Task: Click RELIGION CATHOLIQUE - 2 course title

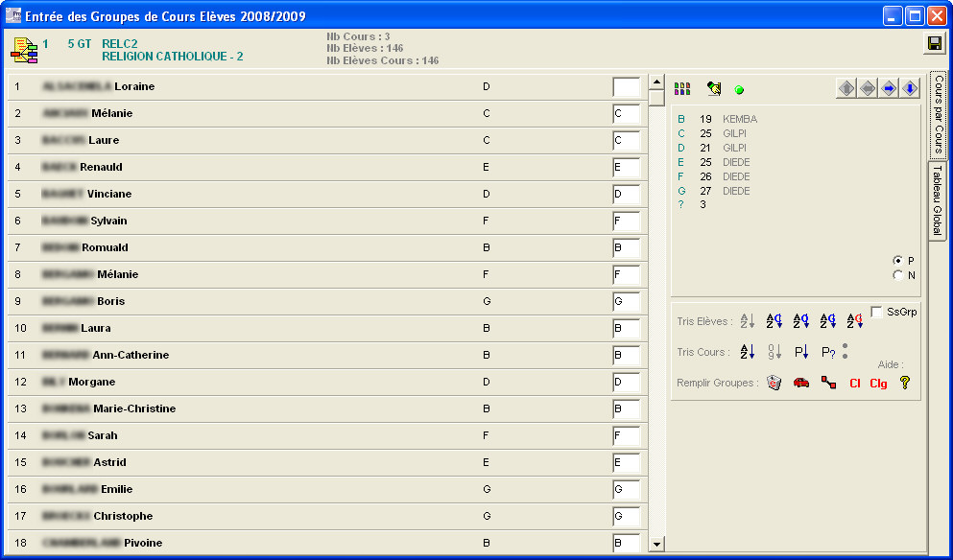Action: click(173, 57)
